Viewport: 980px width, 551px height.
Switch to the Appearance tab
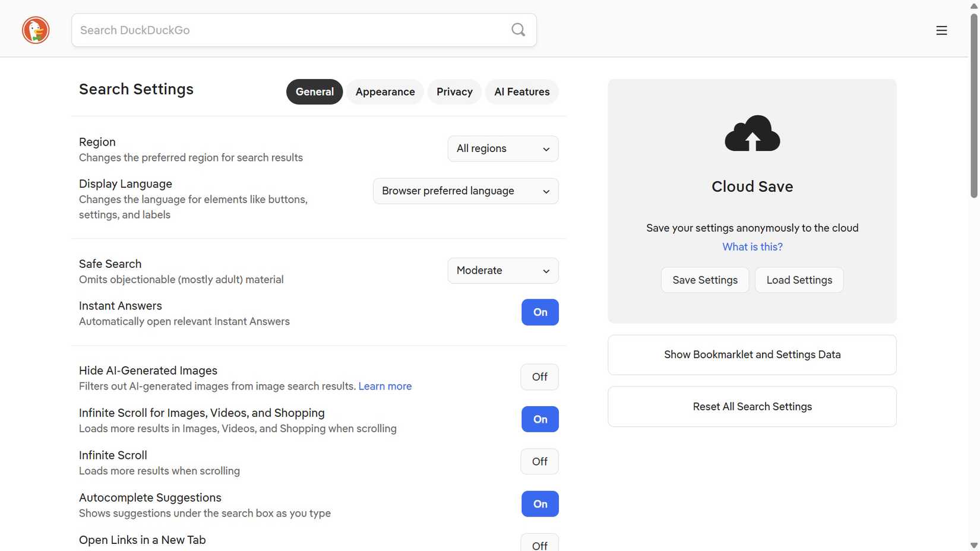tap(385, 91)
